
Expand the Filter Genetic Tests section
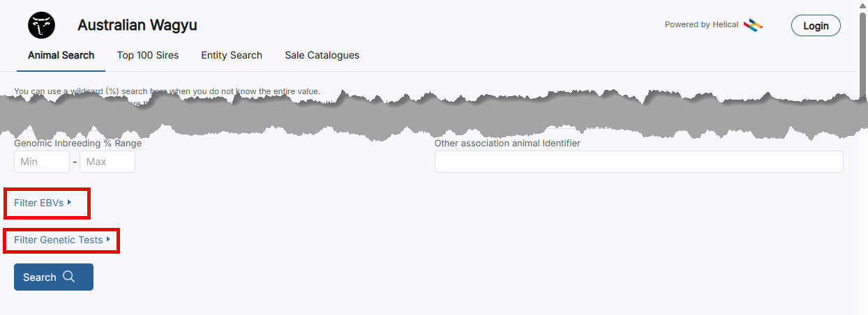click(62, 240)
